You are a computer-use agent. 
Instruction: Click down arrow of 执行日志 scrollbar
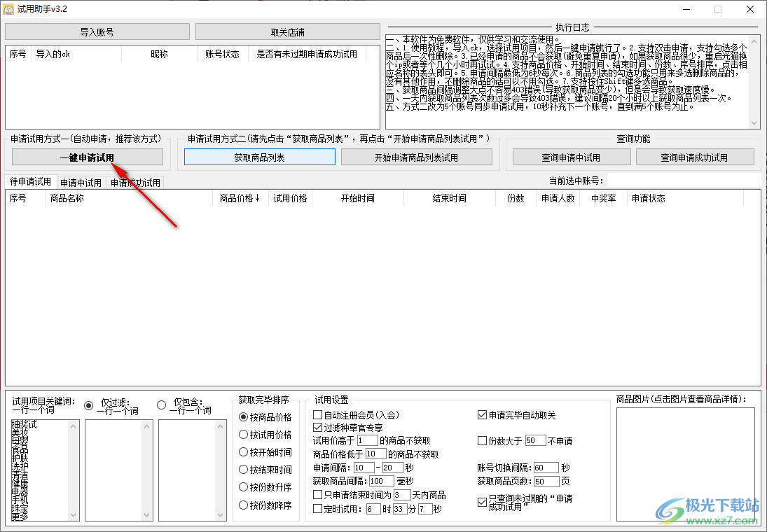tap(754, 123)
